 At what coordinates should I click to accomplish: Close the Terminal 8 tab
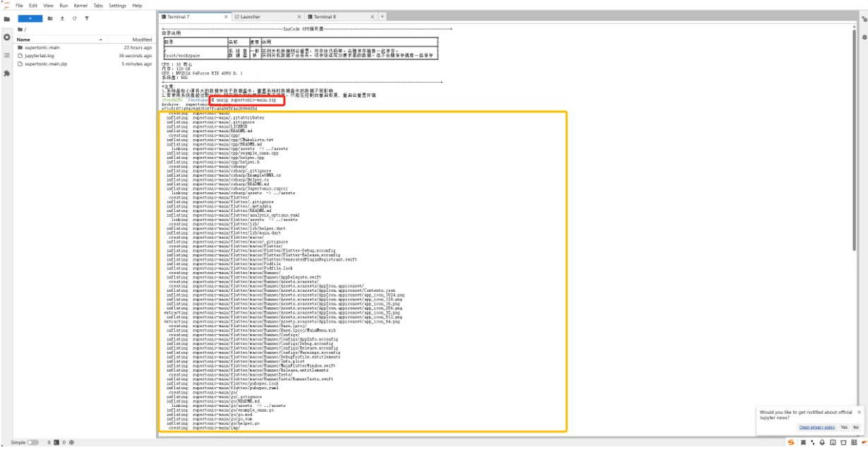pos(373,16)
